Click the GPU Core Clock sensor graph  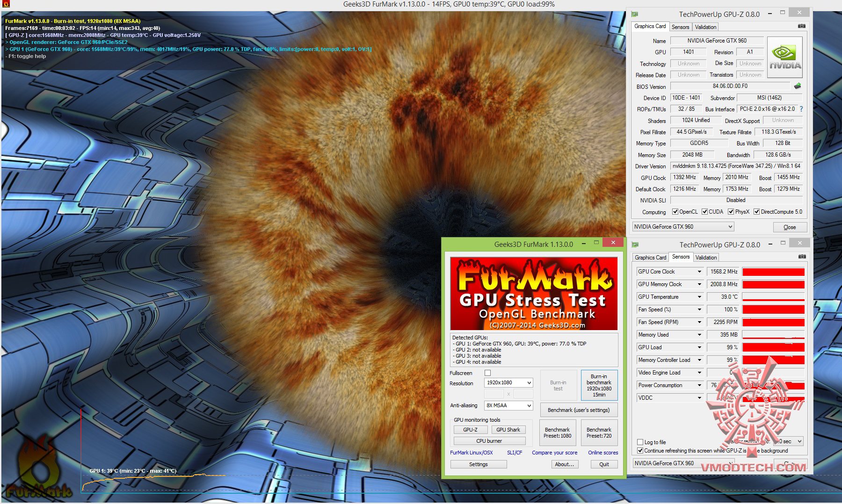pos(773,272)
